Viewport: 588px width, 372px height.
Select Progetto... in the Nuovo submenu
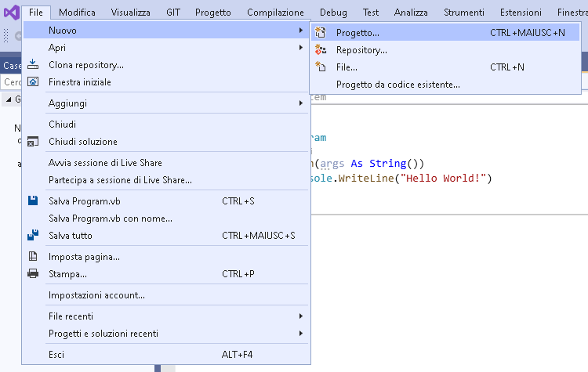point(445,33)
